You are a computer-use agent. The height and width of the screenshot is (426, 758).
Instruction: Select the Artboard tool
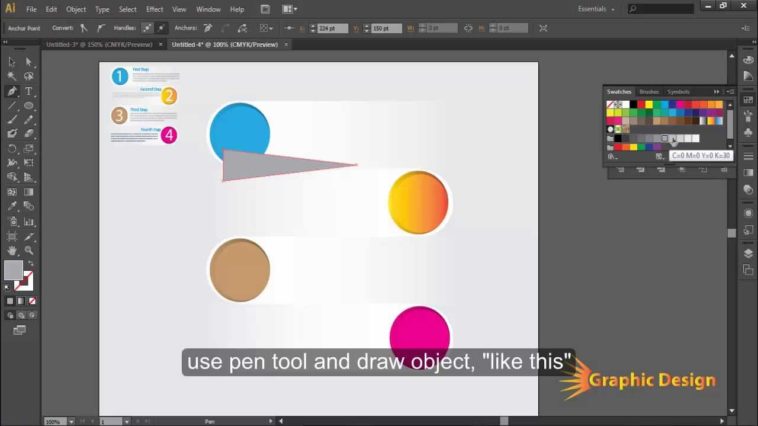(12, 236)
